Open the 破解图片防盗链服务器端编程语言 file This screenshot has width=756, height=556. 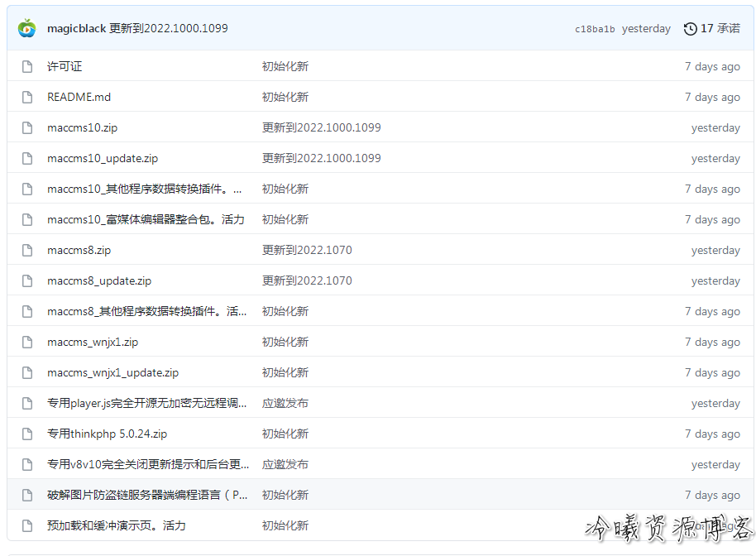coord(147,496)
